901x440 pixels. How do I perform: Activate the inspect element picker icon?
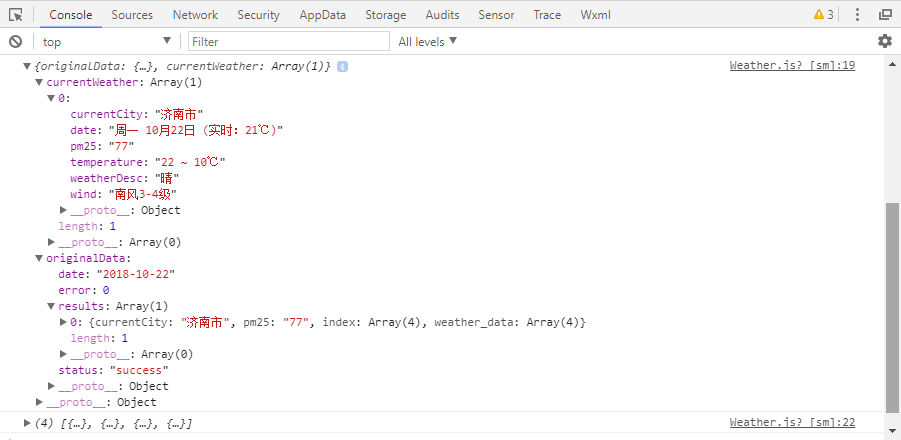pyautogui.click(x=16, y=15)
